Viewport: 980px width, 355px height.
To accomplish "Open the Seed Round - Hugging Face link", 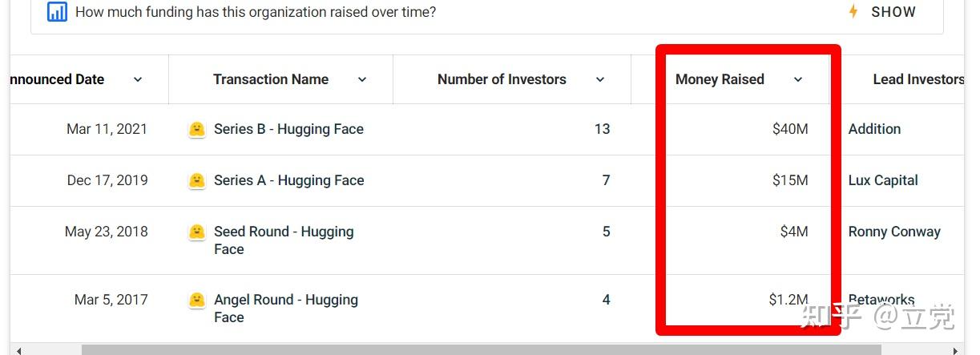I will (x=284, y=240).
